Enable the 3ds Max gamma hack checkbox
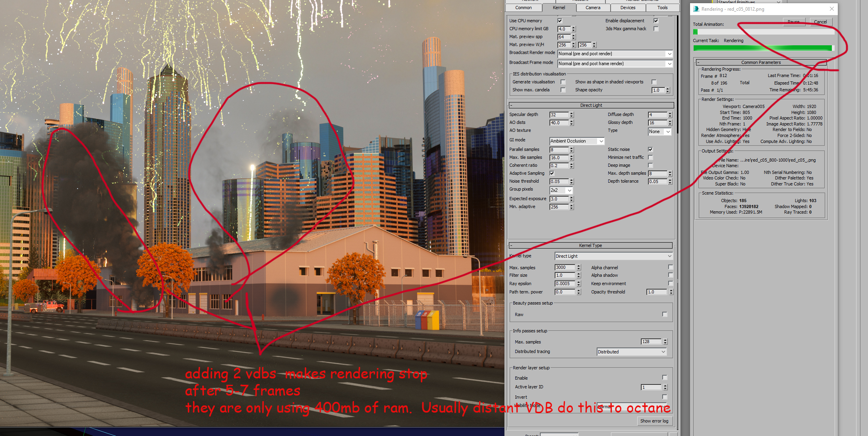The width and height of the screenshot is (868, 436). 656,29
